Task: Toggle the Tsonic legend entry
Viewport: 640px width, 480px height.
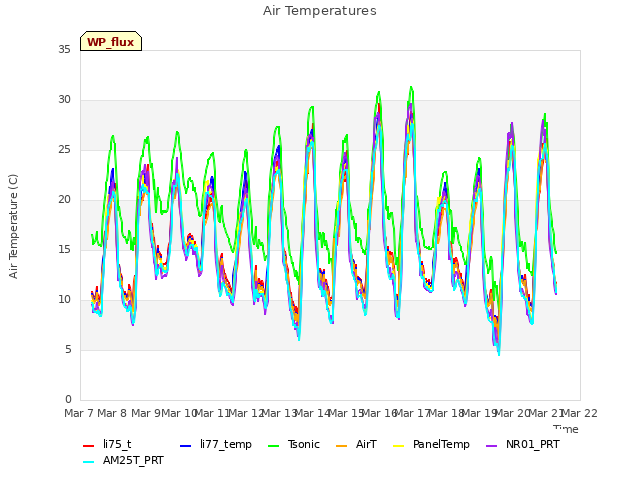Action: pyautogui.click(x=294, y=444)
